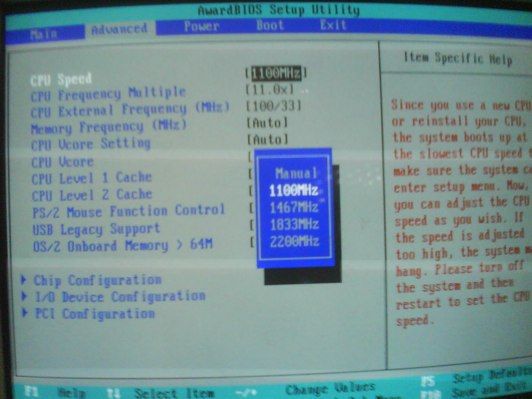Viewport: 532px width, 399px height.
Task: Click the Item Specific Help heading
Action: pos(458,58)
